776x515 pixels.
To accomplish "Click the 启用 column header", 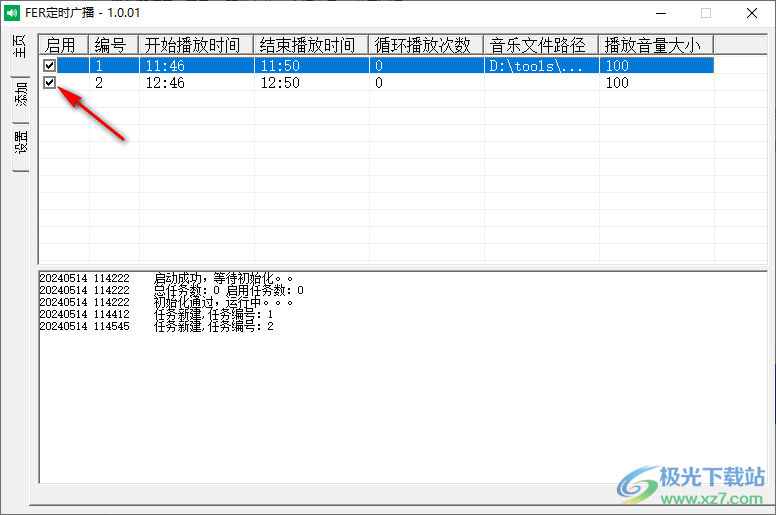I will 63,45.
